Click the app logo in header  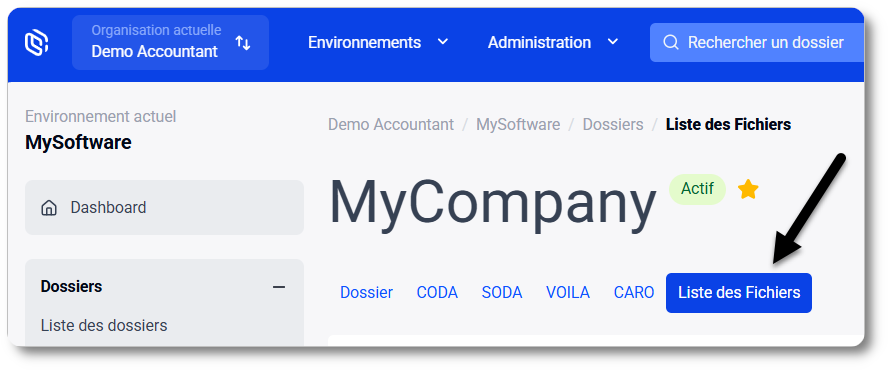[x=36, y=43]
